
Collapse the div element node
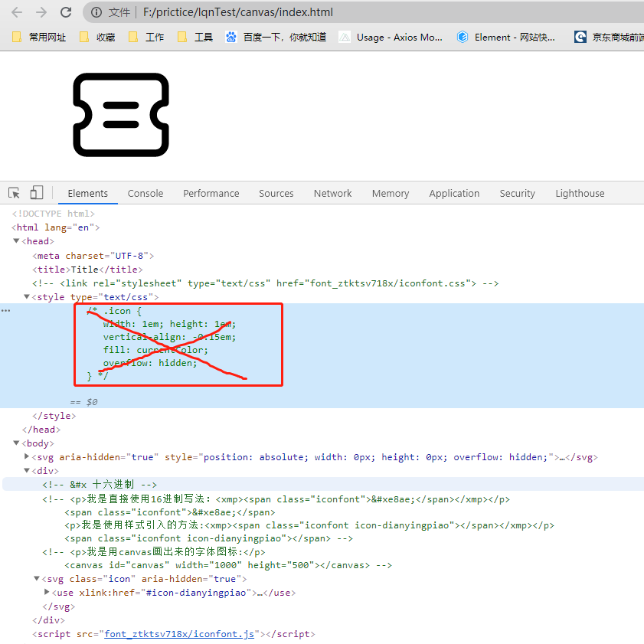[27, 470]
